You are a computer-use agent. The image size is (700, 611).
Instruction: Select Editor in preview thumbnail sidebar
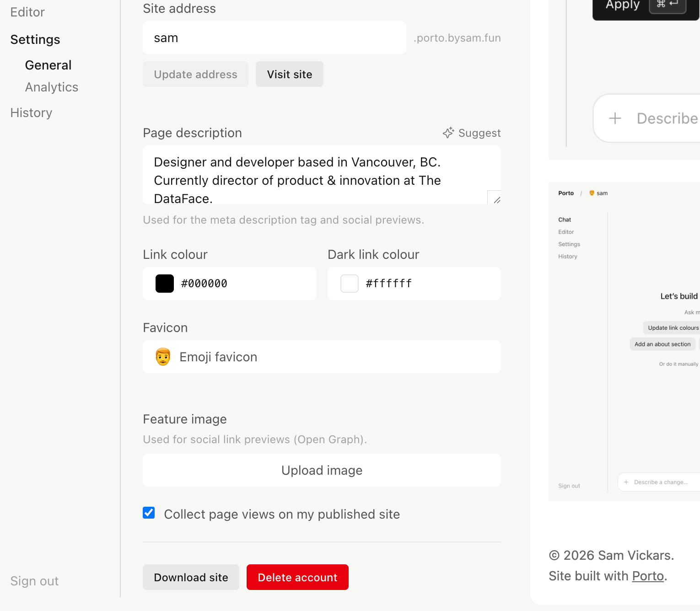click(x=566, y=232)
